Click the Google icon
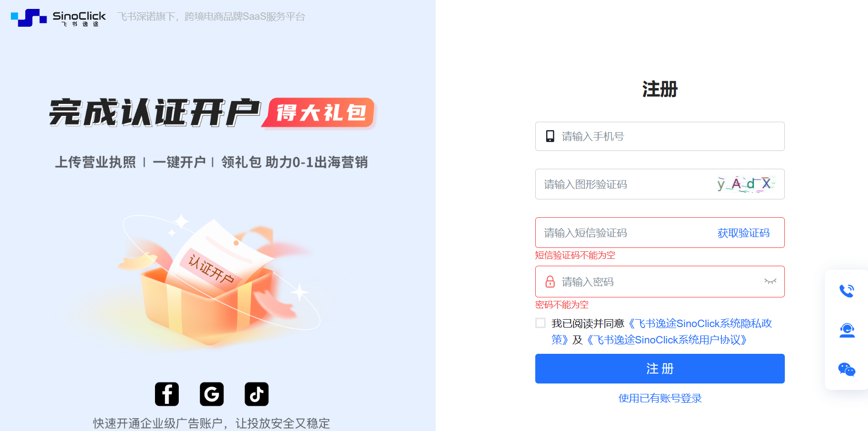The image size is (868, 431). [x=212, y=394]
